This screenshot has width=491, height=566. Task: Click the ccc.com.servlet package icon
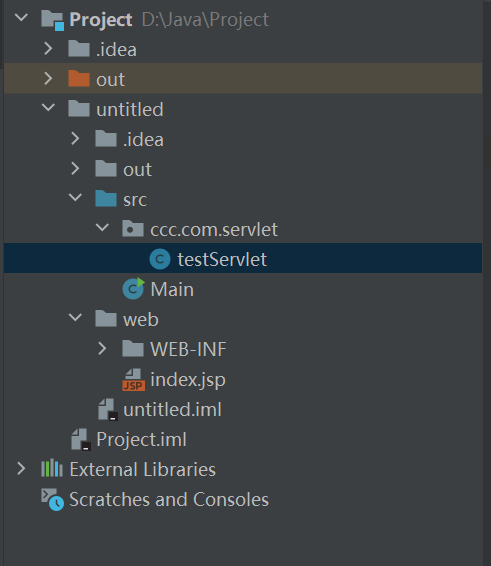pyautogui.click(x=133, y=228)
